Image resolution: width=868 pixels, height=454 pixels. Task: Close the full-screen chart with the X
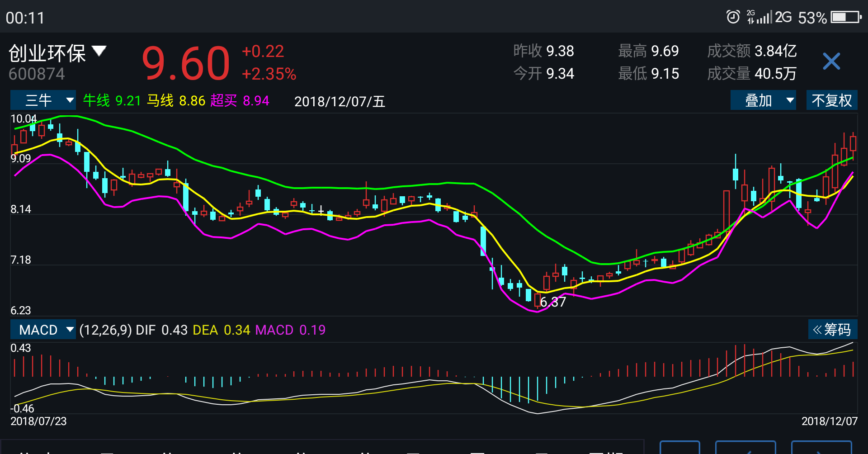coord(831,61)
